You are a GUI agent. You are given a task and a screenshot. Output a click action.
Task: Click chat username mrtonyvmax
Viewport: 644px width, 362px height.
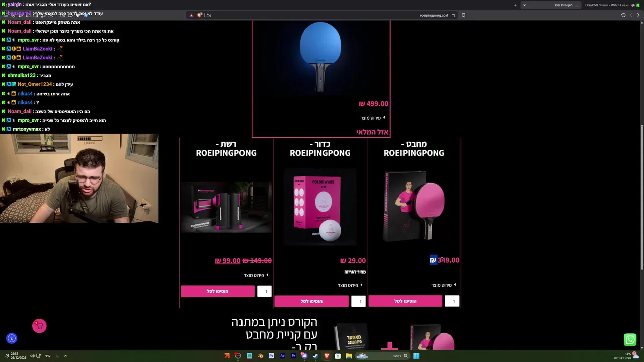pyautogui.click(x=27, y=129)
